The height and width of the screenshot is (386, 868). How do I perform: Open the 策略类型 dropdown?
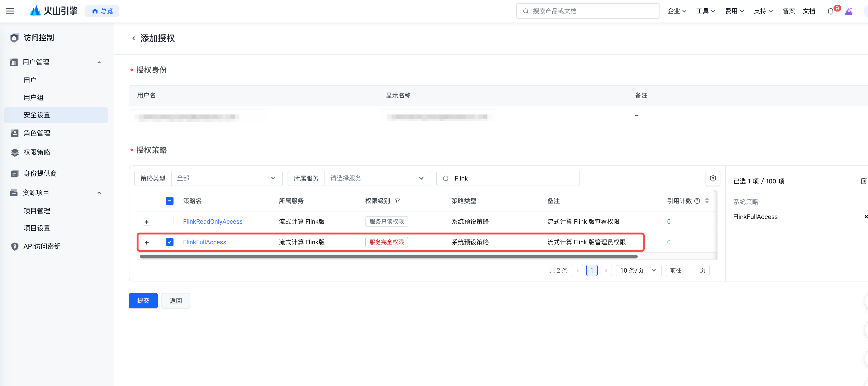point(226,178)
